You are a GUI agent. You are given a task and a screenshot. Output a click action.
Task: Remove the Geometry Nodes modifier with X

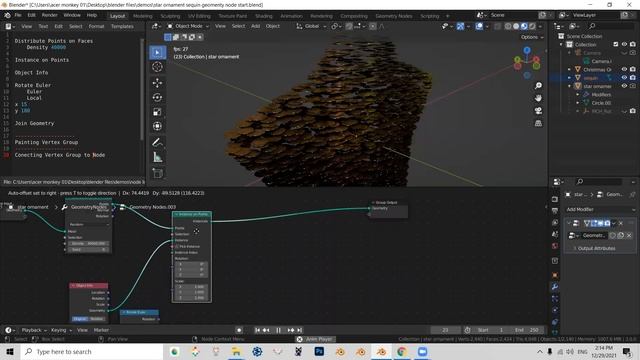point(621,223)
